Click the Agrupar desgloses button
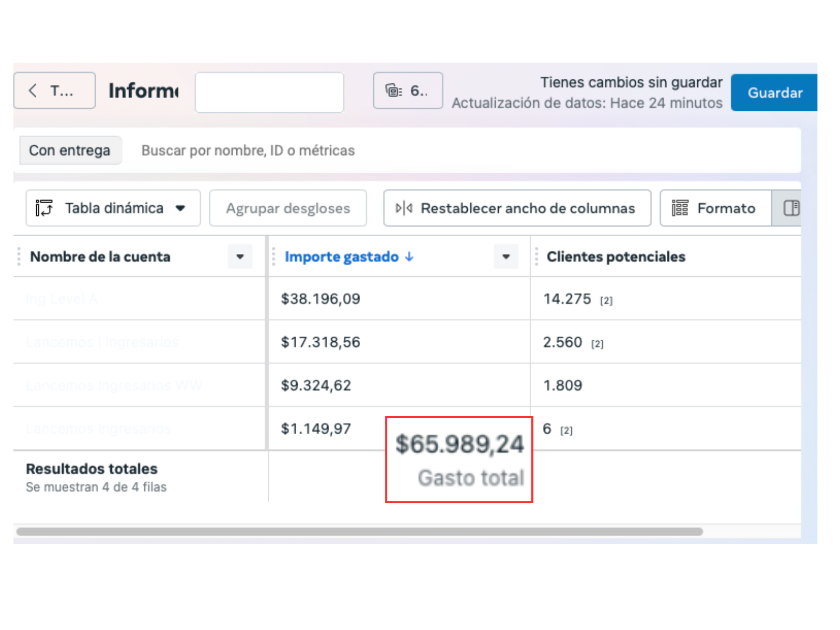Image resolution: width=840 pixels, height=630 pixels. tap(288, 208)
